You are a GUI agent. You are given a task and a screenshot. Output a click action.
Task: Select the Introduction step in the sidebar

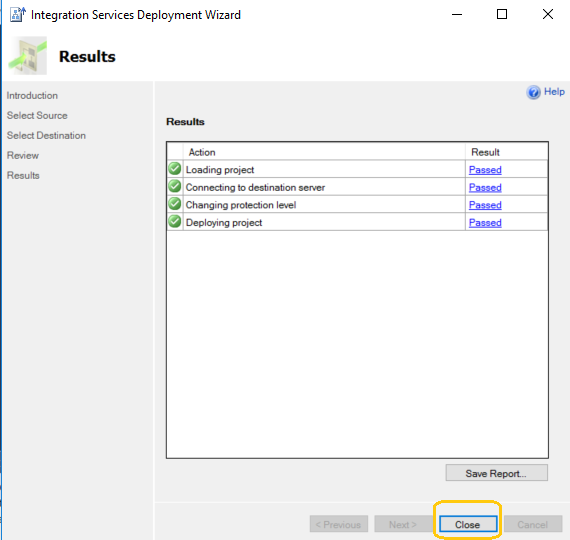coord(32,96)
